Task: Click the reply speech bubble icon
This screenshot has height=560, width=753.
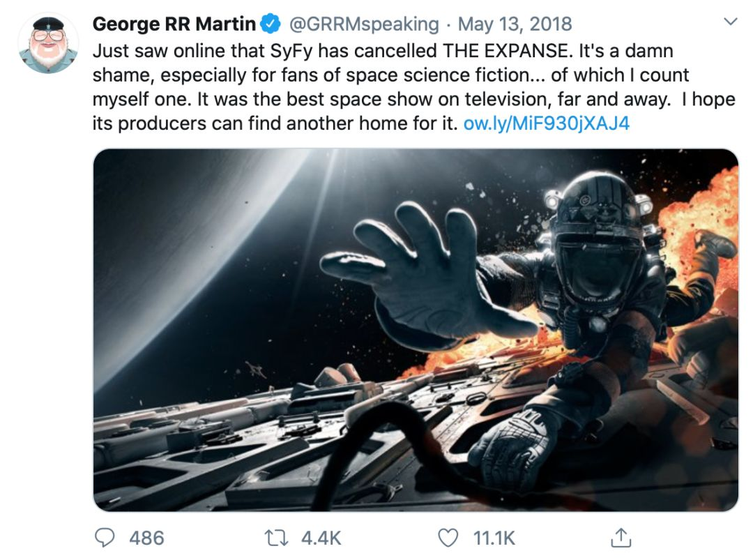Action: pyautogui.click(x=105, y=538)
